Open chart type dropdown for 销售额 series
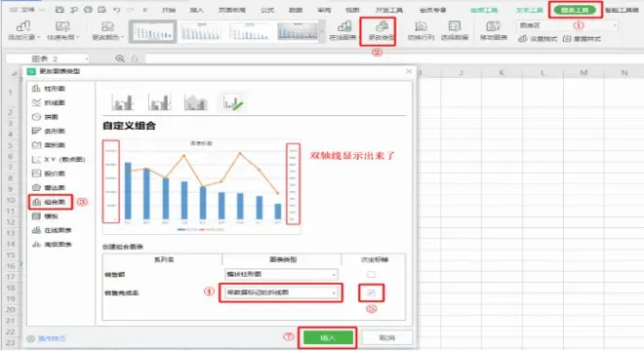 point(281,274)
